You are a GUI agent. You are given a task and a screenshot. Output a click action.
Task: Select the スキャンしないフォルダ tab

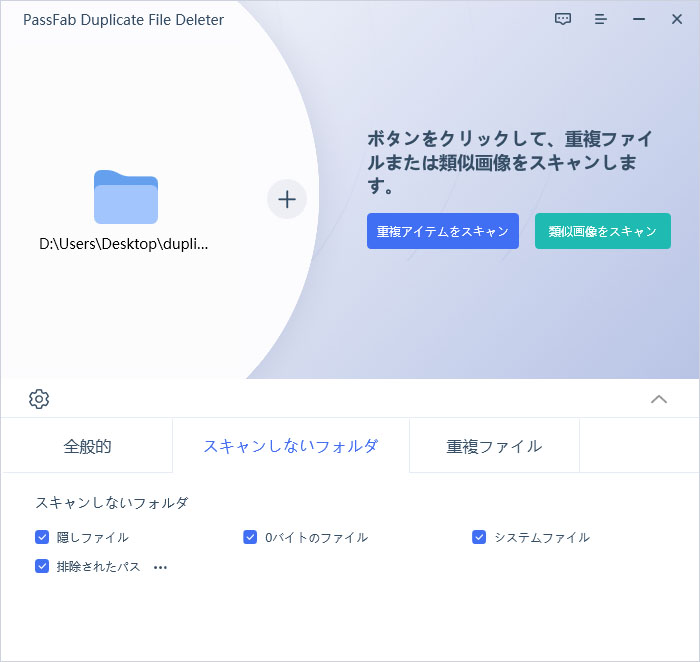(291, 446)
